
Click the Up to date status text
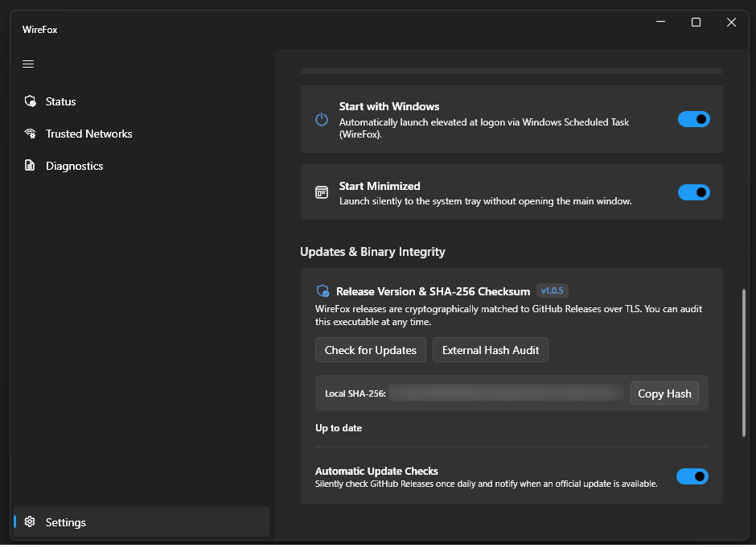tap(339, 428)
